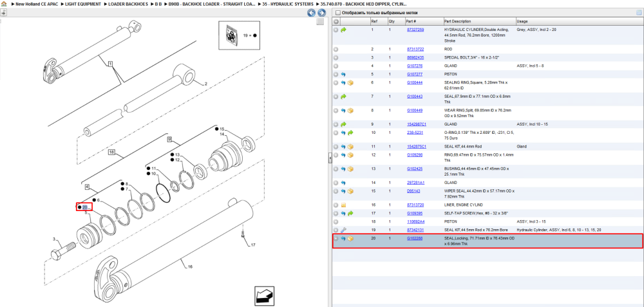Image resolution: width=644 pixels, height=307 pixels.
Task: Open part number D95143 link
Action: click(413, 191)
